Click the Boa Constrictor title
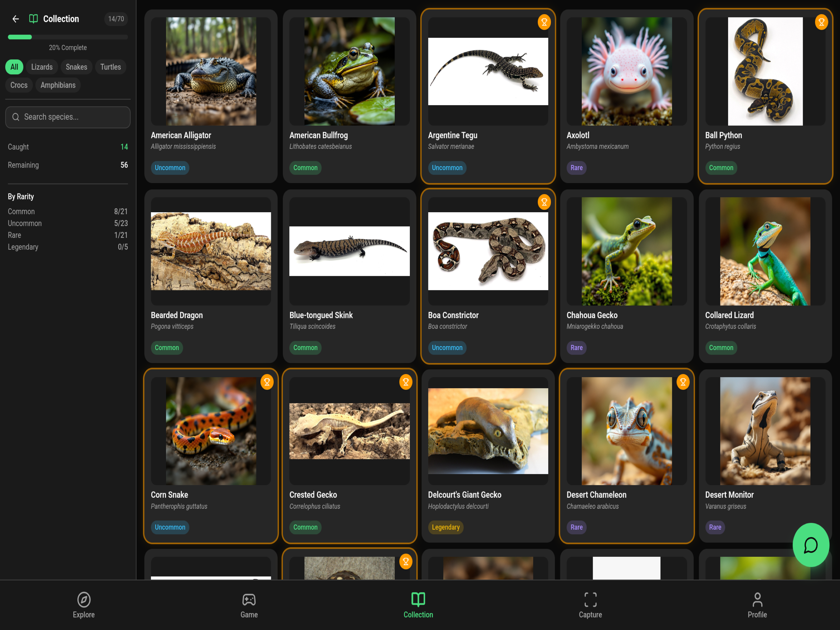 (x=453, y=315)
